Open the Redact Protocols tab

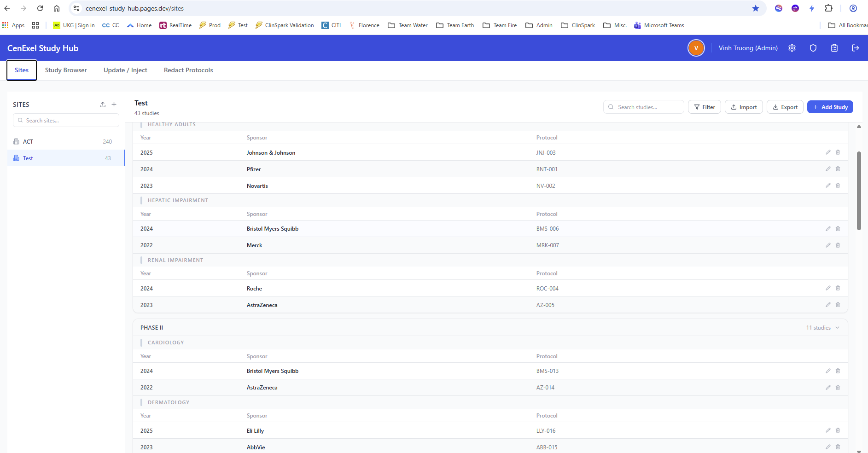188,70
